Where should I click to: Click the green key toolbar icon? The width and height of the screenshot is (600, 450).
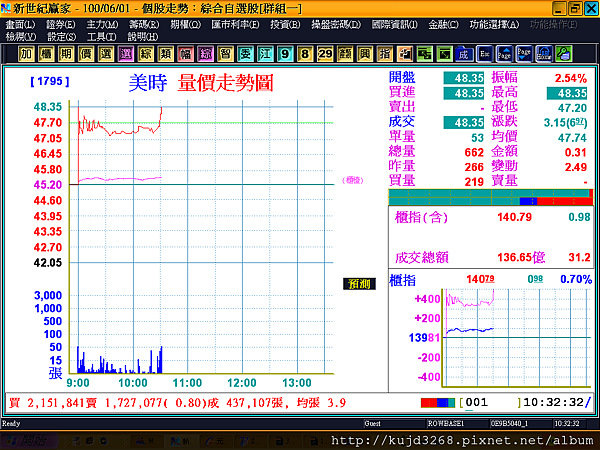point(564,54)
